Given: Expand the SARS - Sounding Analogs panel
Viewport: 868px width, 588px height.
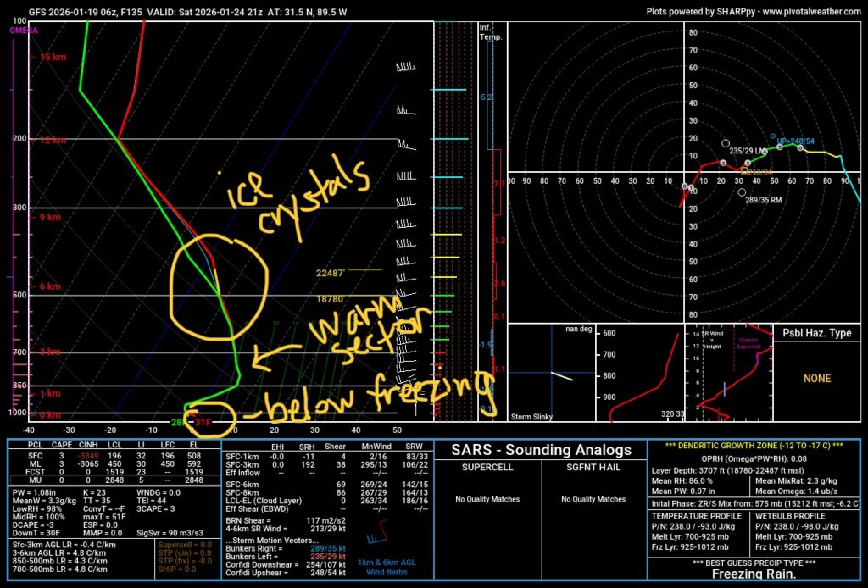Looking at the screenshot, I should [539, 449].
